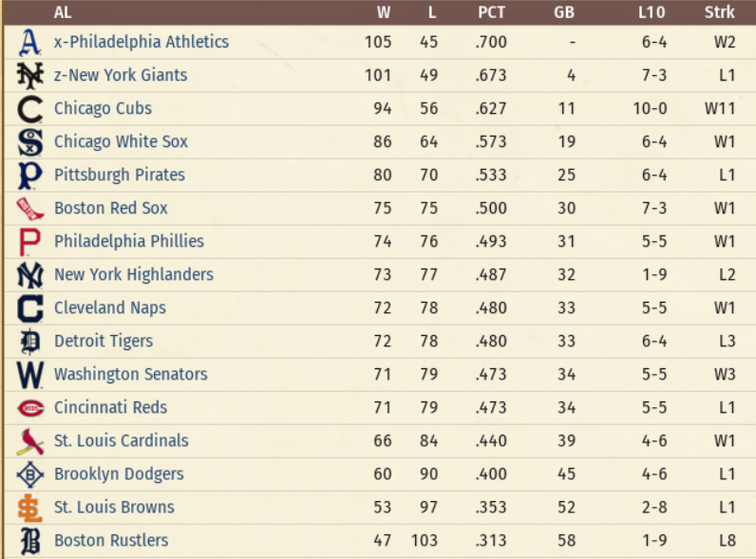Open the Boston Rustlers team link

point(110,540)
